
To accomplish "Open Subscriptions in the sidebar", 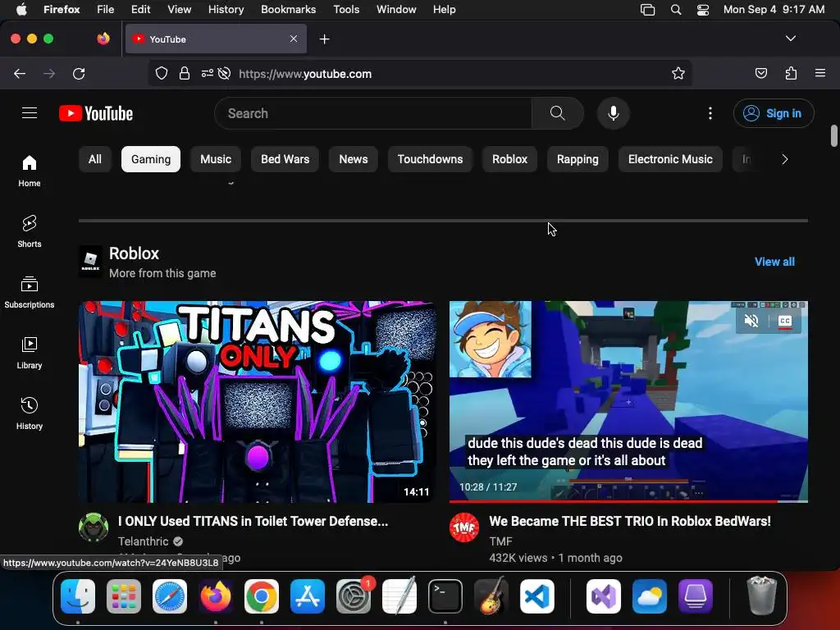I will click(x=30, y=292).
